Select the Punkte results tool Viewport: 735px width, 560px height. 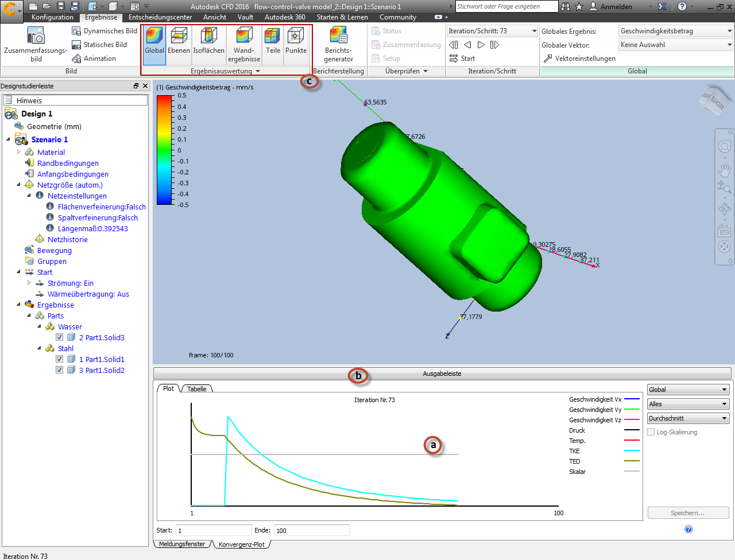(296, 45)
